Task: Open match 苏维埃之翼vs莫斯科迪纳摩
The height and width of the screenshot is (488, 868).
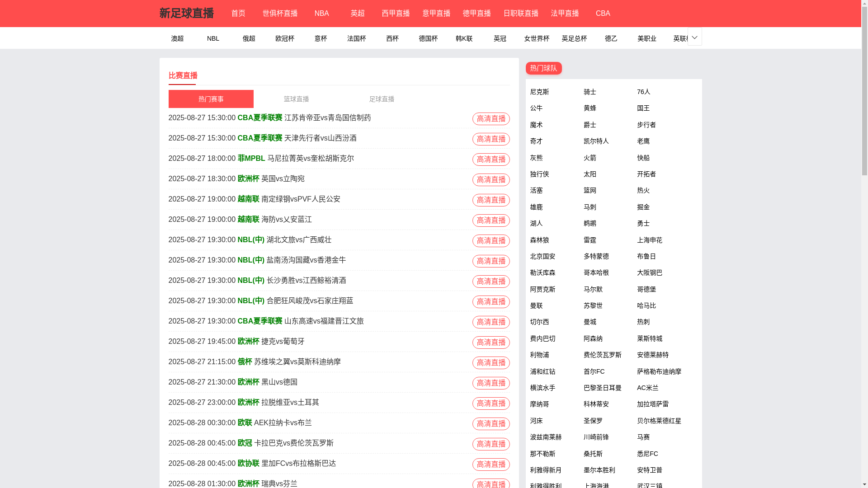Action: click(297, 362)
